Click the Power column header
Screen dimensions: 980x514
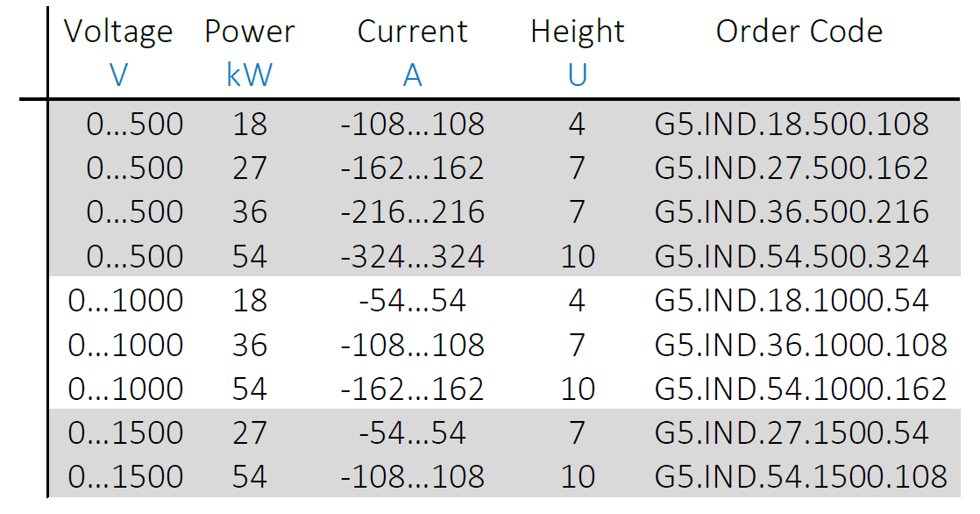tap(249, 32)
